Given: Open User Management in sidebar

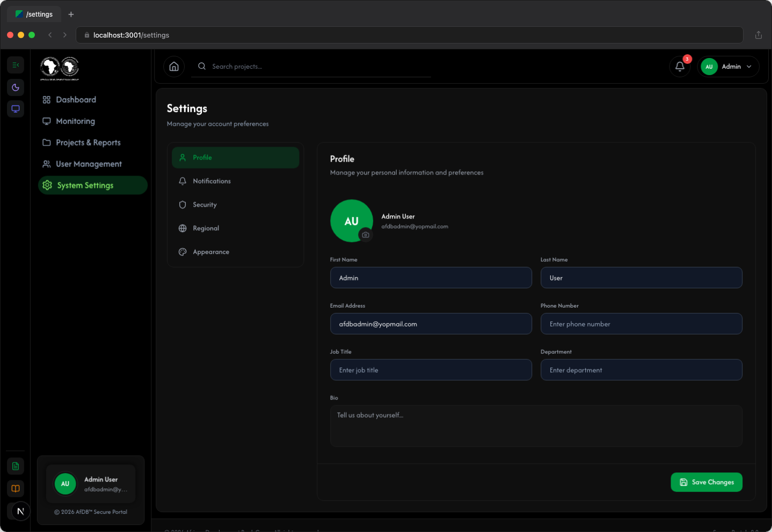Looking at the screenshot, I should (x=93, y=164).
